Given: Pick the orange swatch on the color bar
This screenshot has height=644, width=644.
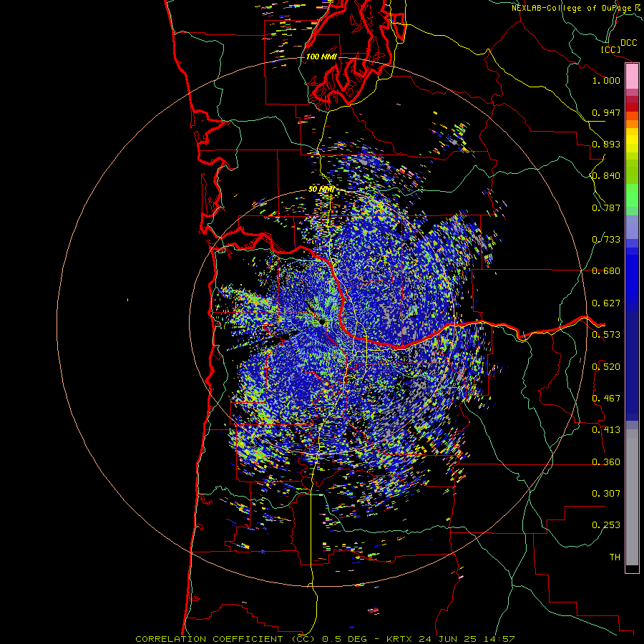Looking at the screenshot, I should tap(632, 124).
